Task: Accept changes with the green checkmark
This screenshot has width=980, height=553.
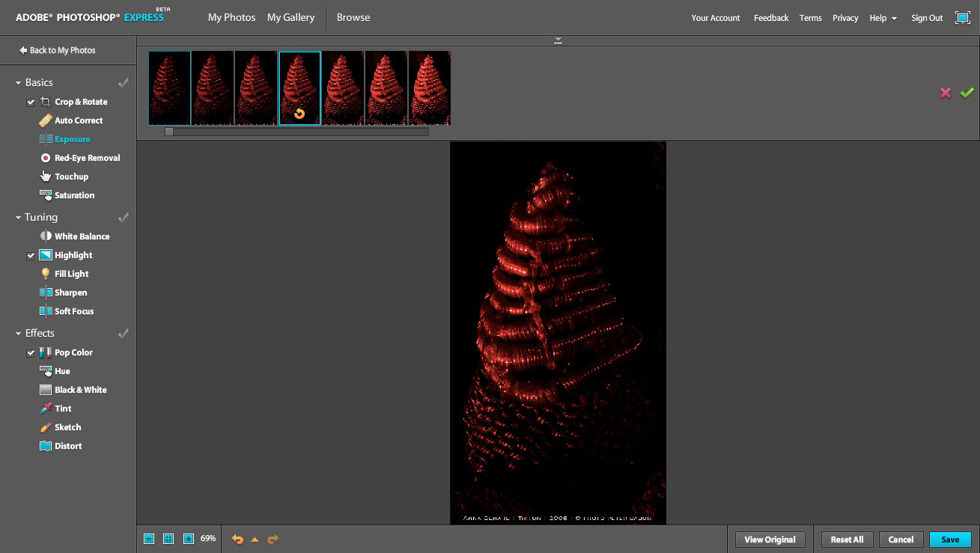Action: click(x=967, y=93)
